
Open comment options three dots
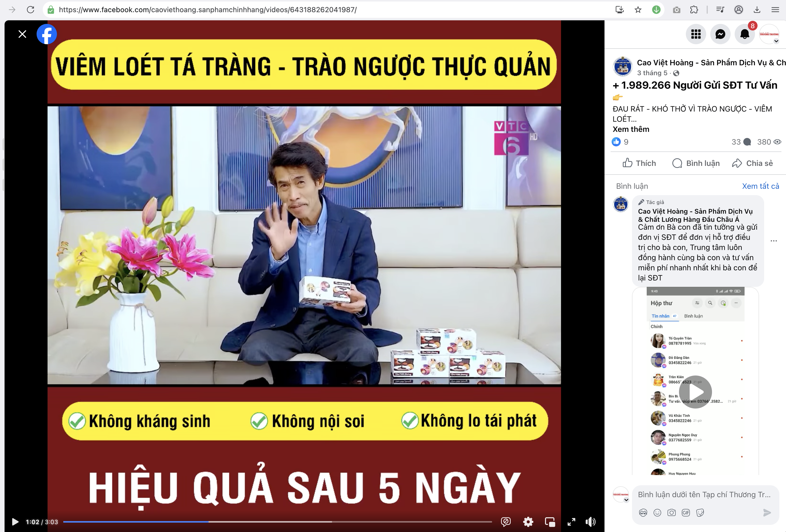[x=774, y=241]
